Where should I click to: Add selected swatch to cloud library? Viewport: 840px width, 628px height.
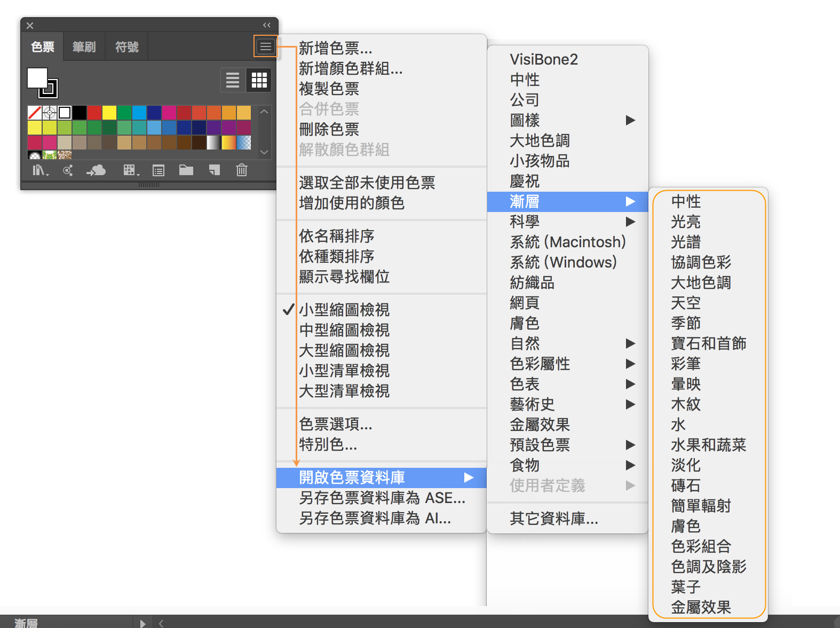click(x=97, y=170)
